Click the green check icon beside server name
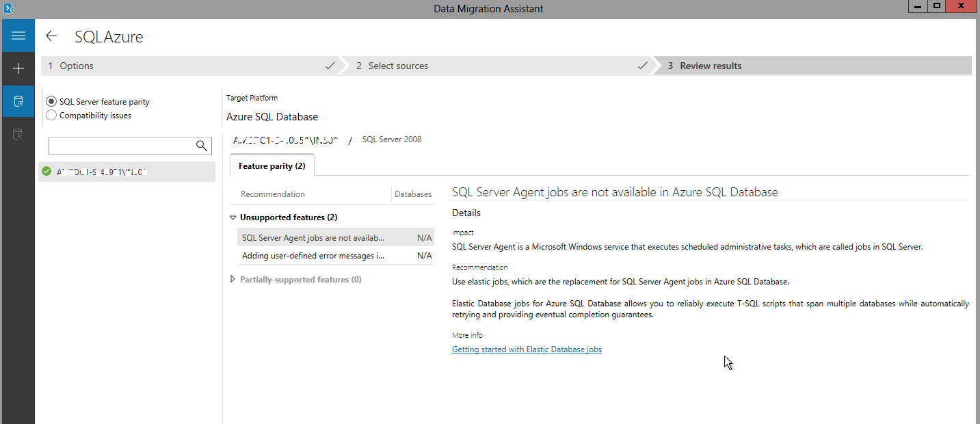The image size is (980, 424). [x=47, y=172]
